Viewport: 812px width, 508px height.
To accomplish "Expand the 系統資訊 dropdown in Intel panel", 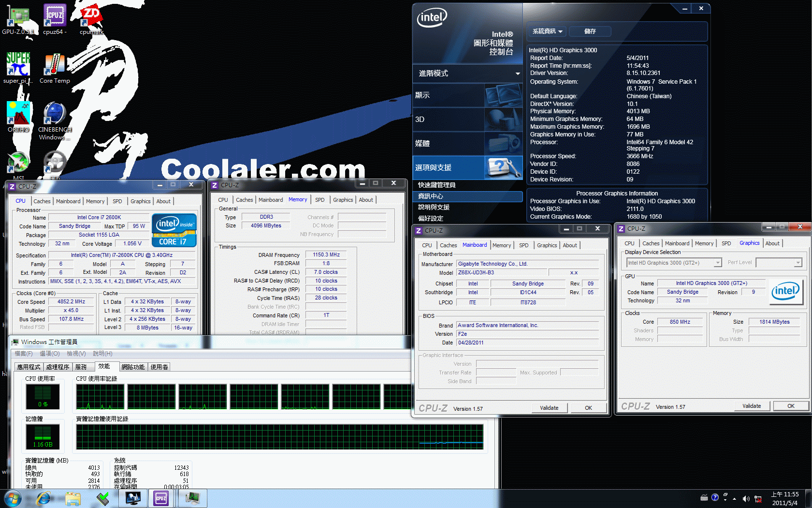I will pyautogui.click(x=547, y=31).
